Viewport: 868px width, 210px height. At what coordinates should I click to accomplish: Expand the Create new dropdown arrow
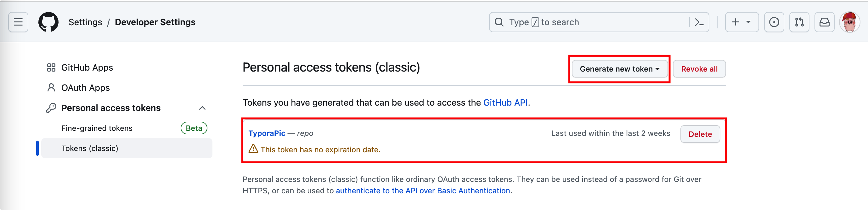[748, 22]
